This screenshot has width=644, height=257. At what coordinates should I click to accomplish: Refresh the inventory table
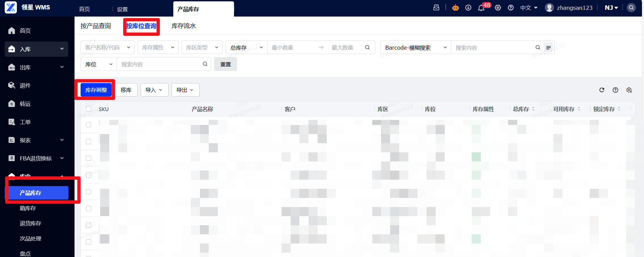pos(602,90)
